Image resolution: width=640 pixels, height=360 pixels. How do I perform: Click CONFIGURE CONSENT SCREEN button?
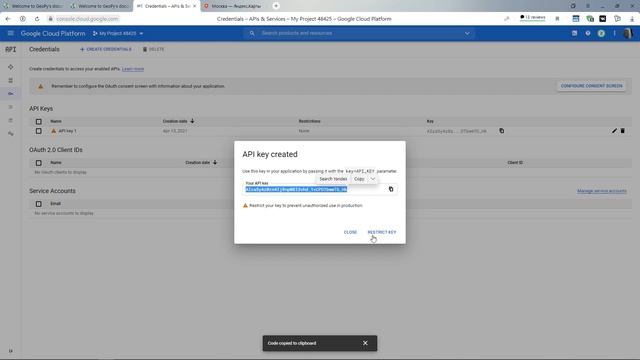pyautogui.click(x=591, y=86)
